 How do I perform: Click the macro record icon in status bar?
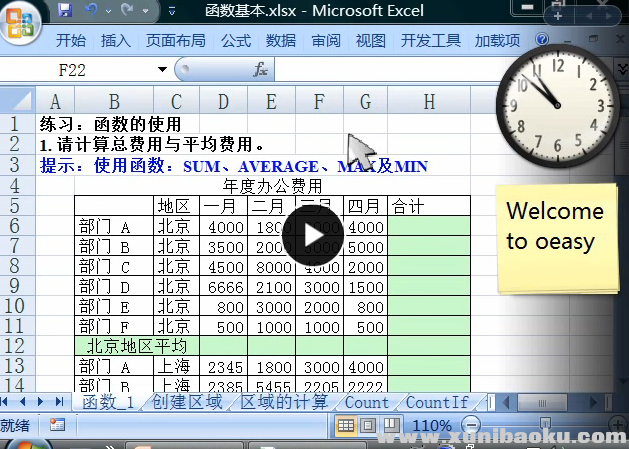click(57, 425)
